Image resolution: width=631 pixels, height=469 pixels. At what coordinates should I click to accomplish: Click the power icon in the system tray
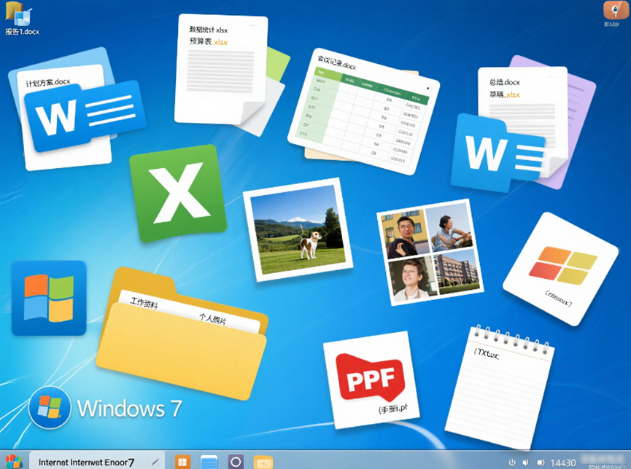coord(512,462)
